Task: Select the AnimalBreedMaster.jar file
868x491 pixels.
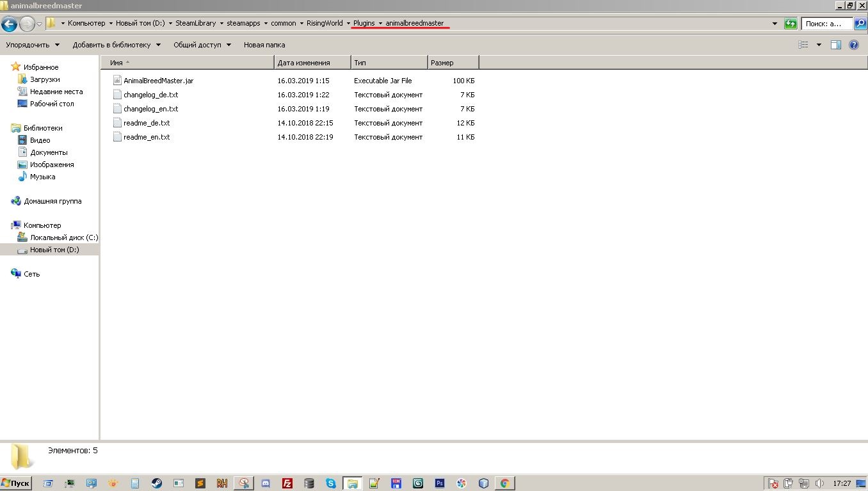Action: [158, 81]
